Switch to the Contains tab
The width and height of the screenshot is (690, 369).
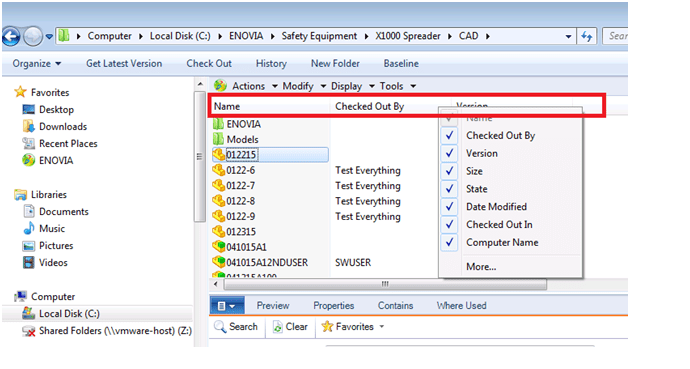point(395,306)
